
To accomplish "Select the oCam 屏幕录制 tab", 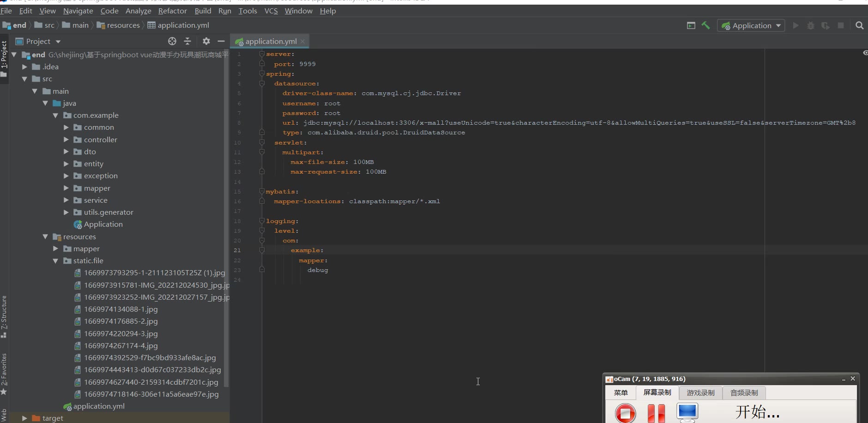I will point(657,393).
